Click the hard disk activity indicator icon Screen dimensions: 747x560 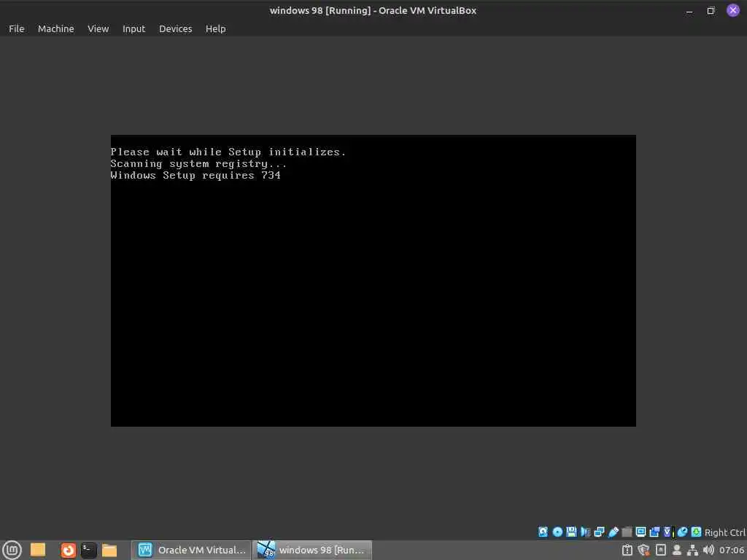coord(543,532)
